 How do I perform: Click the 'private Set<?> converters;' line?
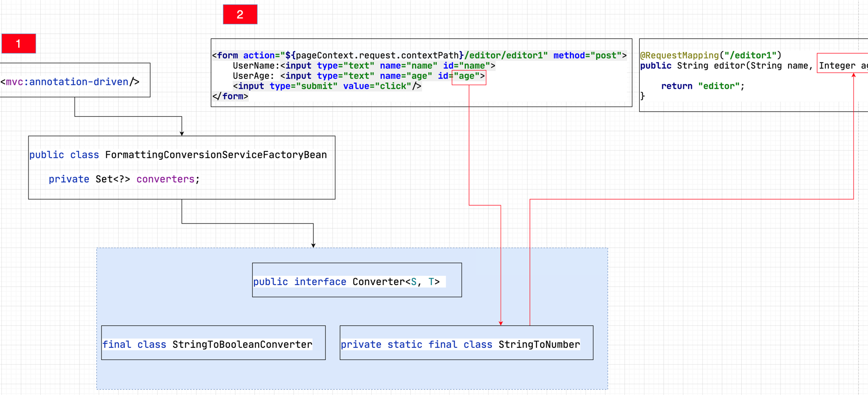124,179
